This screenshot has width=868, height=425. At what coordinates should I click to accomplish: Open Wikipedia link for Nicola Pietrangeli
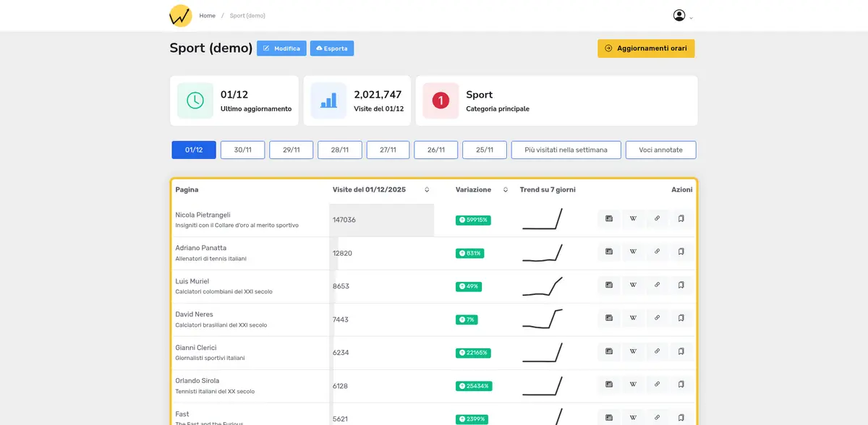633,219
